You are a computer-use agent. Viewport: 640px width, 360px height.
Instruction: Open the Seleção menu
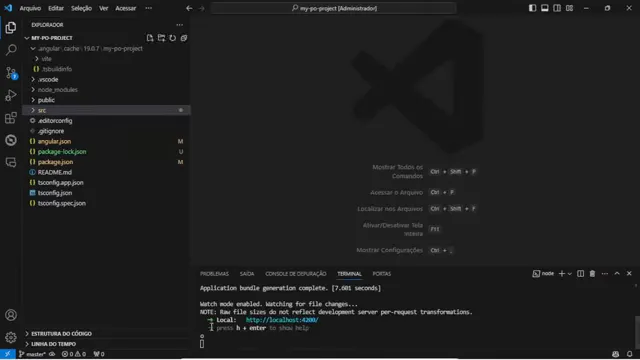point(81,8)
